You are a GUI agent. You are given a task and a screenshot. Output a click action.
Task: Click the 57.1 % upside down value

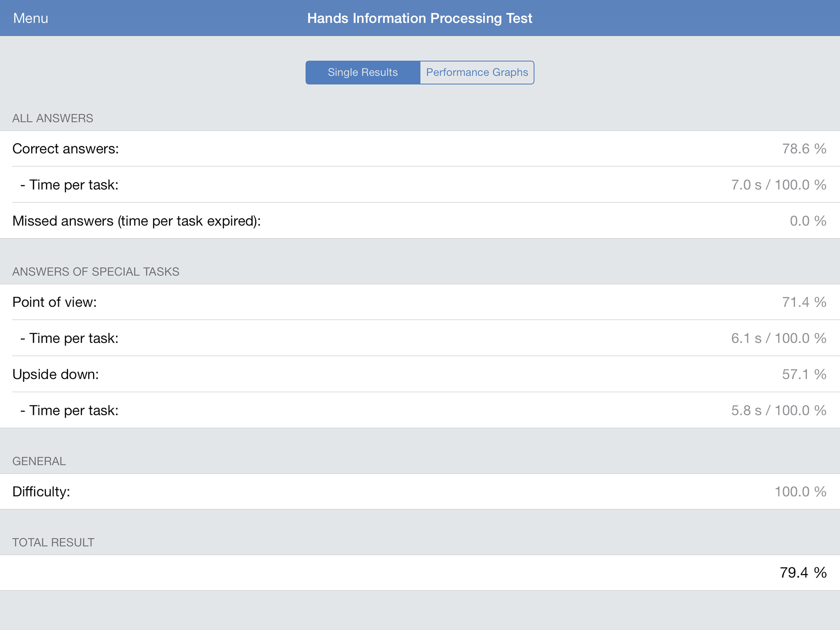(x=804, y=374)
